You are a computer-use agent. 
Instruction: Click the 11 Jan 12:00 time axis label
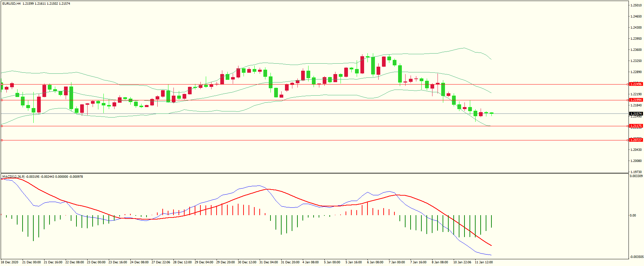coord(484,262)
